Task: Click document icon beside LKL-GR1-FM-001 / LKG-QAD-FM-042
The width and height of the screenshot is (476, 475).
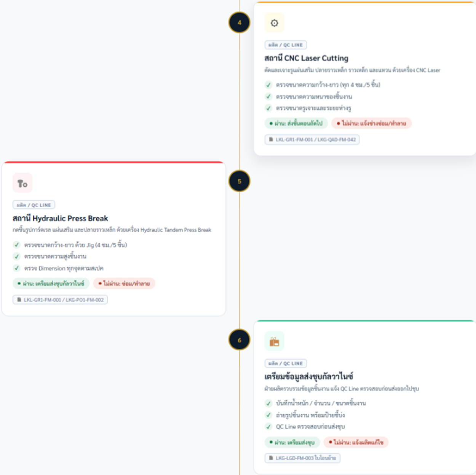Action: coord(271,140)
